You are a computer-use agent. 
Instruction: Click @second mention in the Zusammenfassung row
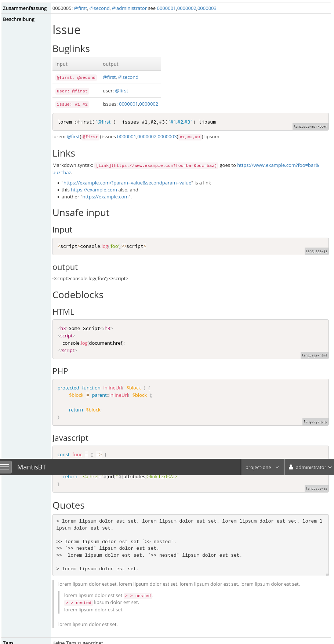pyautogui.click(x=99, y=8)
